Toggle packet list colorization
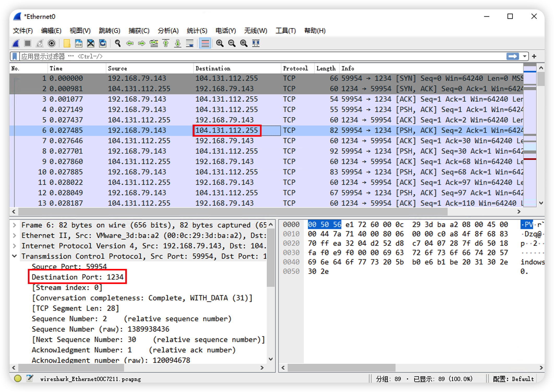 pos(205,43)
